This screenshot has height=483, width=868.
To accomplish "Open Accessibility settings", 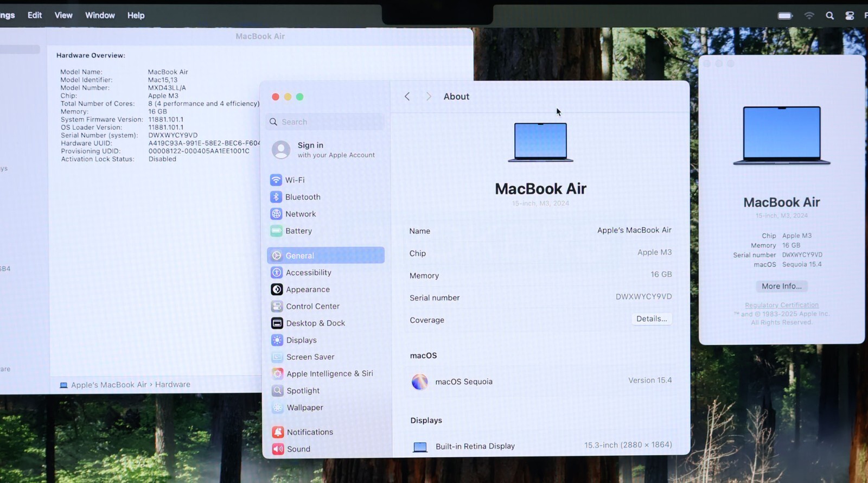I will (x=301, y=272).
